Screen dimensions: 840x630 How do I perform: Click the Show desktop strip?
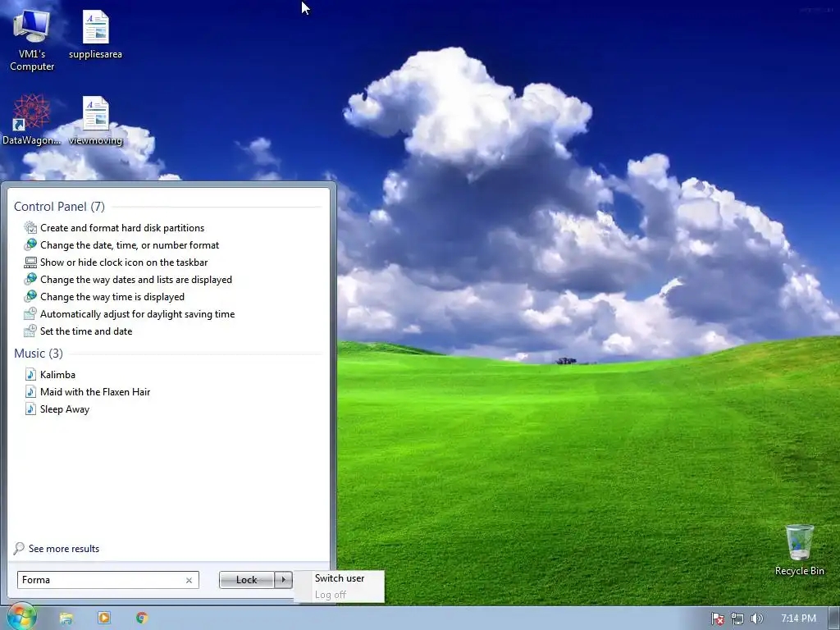click(x=834, y=619)
